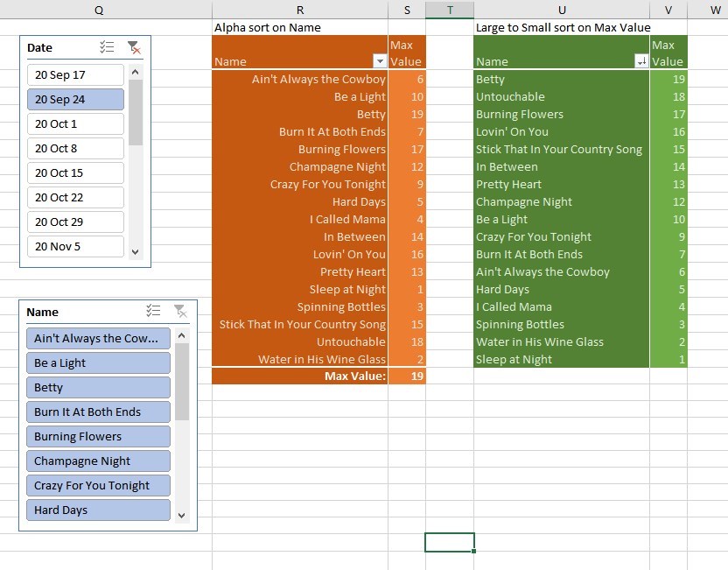728x570 pixels.
Task: Toggle multi-select in the Name slicer
Action: coord(153,311)
